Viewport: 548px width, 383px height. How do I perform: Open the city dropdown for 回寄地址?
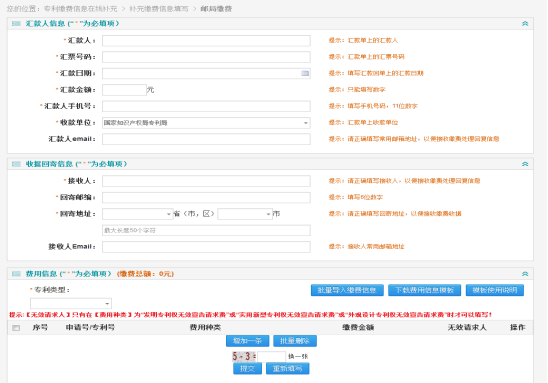(245, 214)
